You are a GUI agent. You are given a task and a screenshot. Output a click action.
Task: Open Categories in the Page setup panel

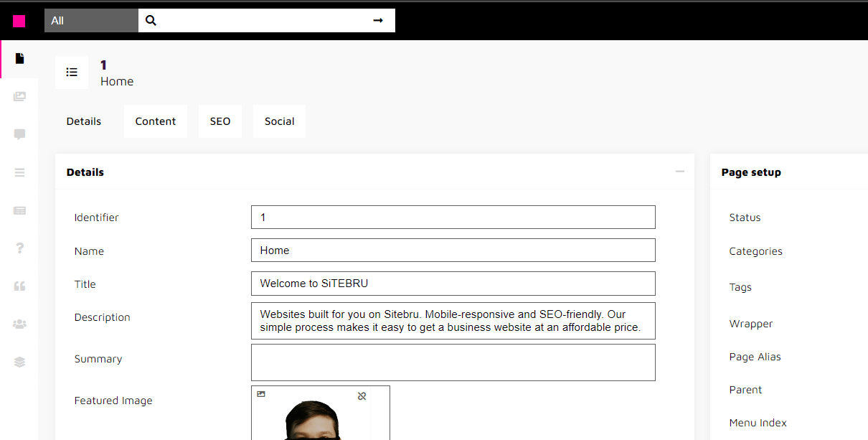coord(755,251)
